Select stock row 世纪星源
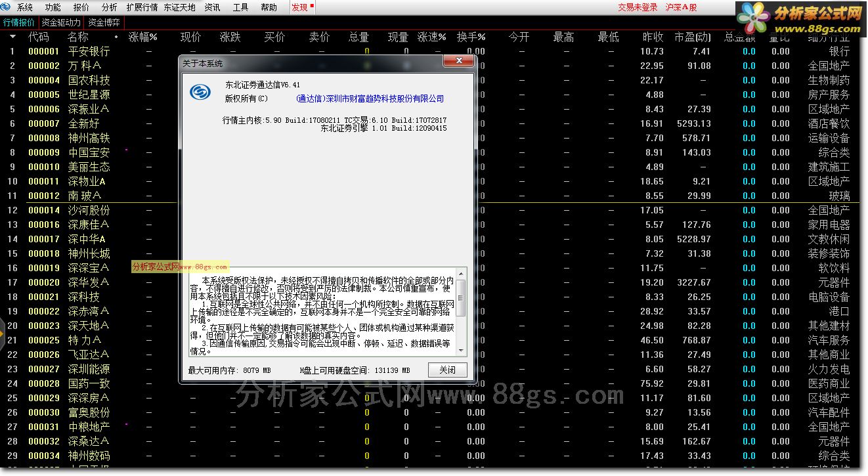The height and width of the screenshot is (476, 868). pos(89,95)
